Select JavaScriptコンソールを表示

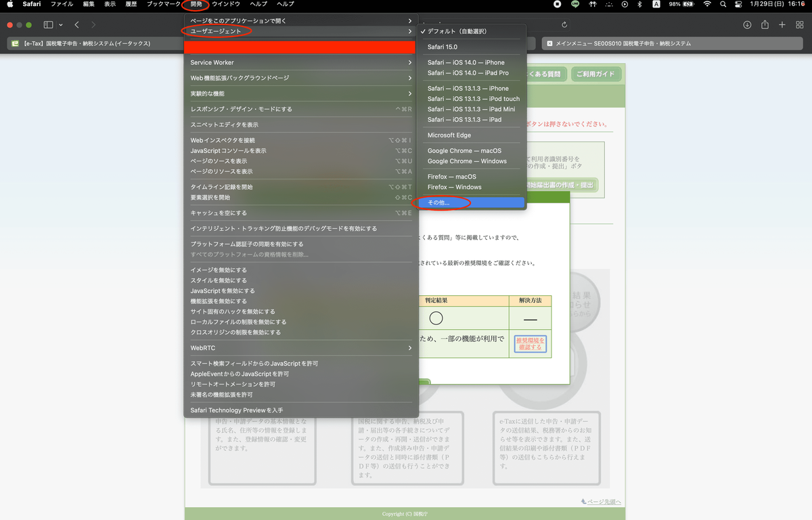[x=301, y=150]
